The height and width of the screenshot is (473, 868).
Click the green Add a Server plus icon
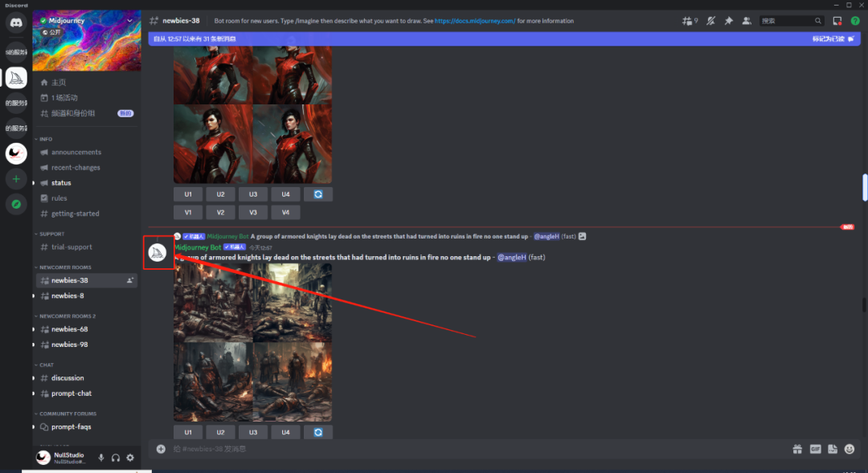point(16,179)
